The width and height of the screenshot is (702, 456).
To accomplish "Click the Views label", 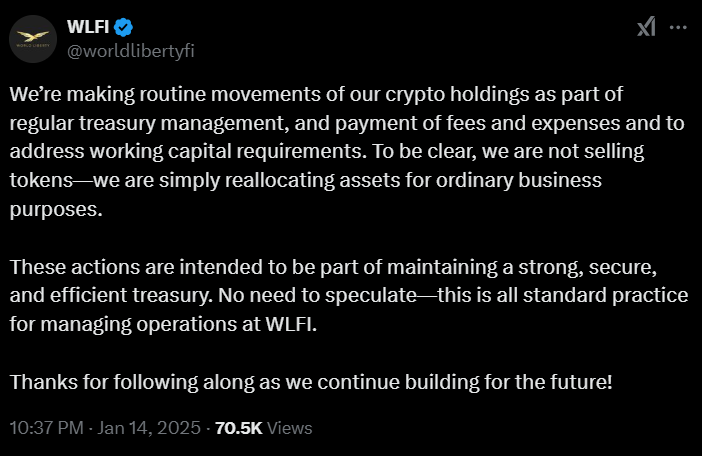I will (x=289, y=428).
